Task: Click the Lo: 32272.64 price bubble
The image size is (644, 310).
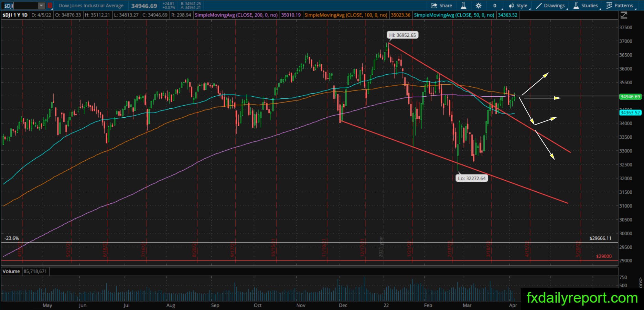Action: [x=472, y=178]
